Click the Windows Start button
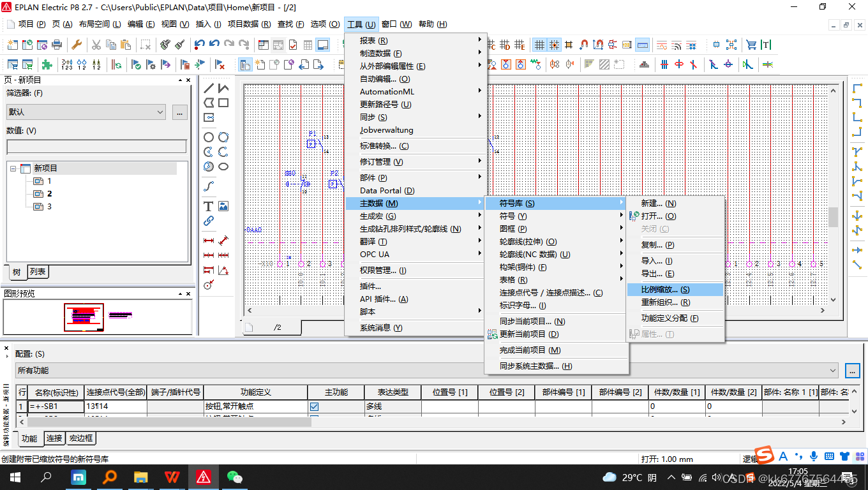This screenshot has height=490, width=868. tap(15, 477)
